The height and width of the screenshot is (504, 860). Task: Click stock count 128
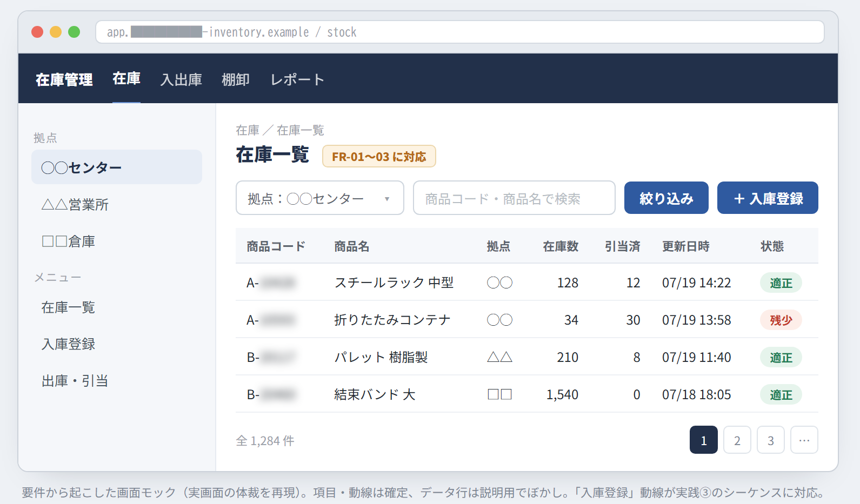pyautogui.click(x=568, y=283)
